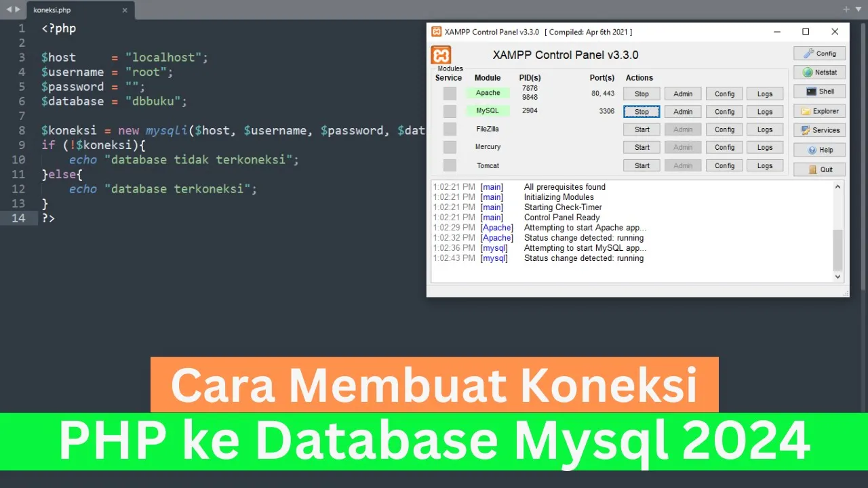Screen dimensions: 868x488
Task: Click line number 14 in editor gutter
Action: [18, 218]
